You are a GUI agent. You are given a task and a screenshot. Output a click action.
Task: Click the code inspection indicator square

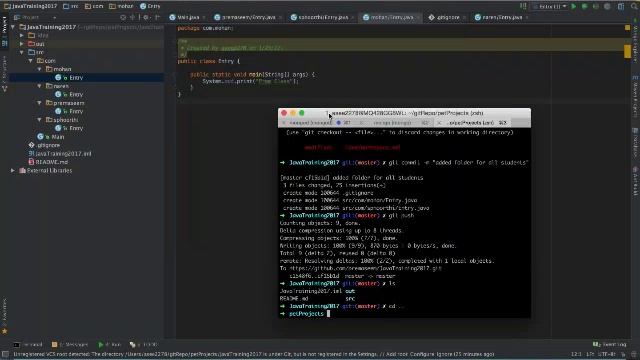627,28
